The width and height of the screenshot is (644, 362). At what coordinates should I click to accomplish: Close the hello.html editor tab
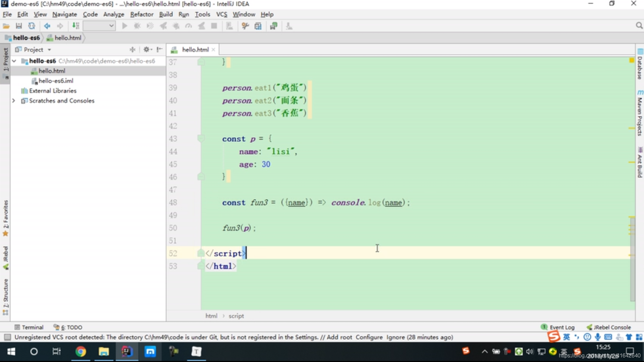point(213,50)
